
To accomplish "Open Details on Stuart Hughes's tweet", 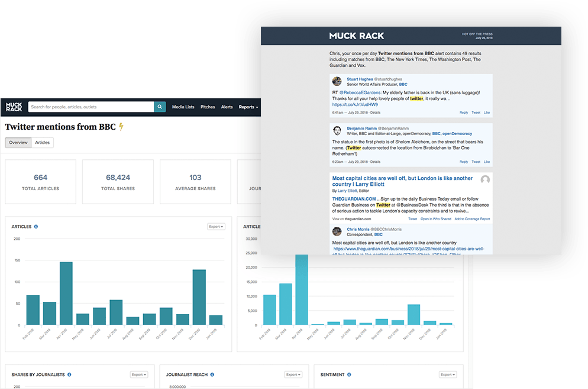I will click(x=376, y=112).
